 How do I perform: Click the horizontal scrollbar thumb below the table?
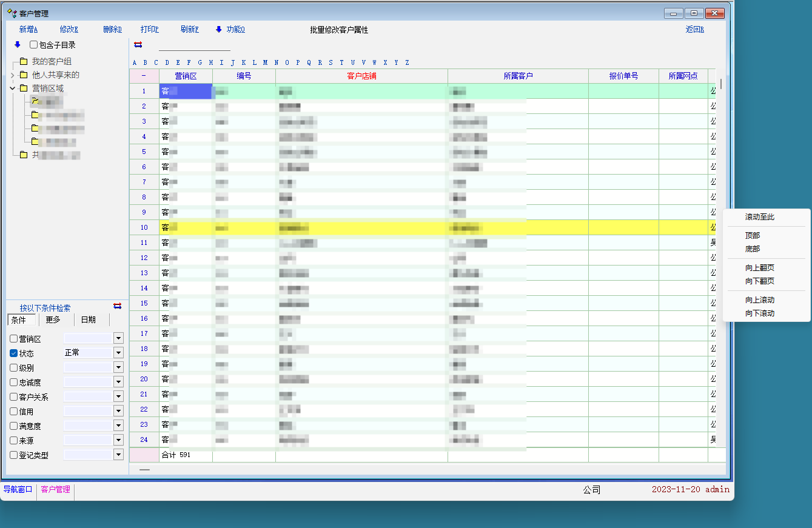[144, 469]
